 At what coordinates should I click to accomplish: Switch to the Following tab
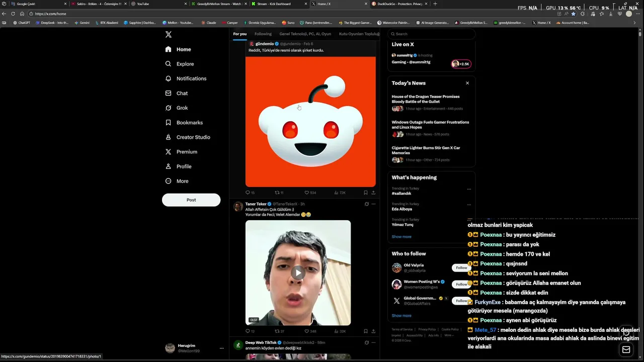click(263, 34)
